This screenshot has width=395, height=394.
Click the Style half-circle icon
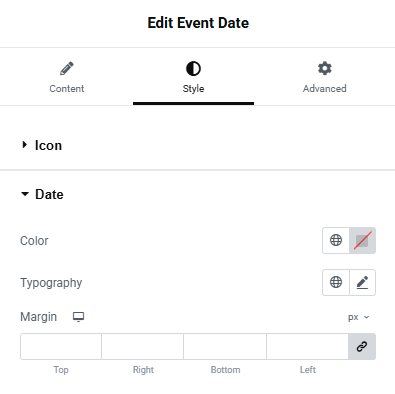click(193, 69)
